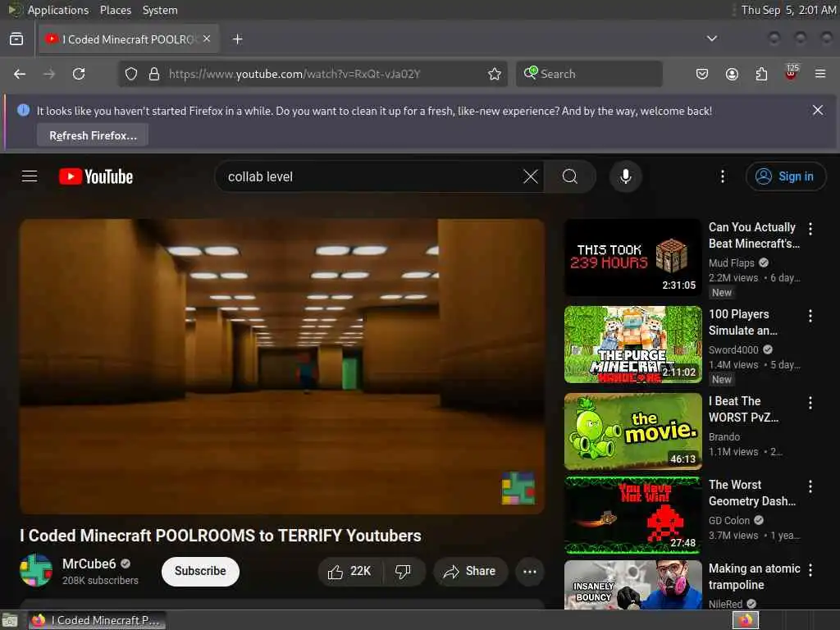Click Refresh Firefox... button
Viewport: 840px width, 630px height.
pyautogui.click(x=93, y=135)
